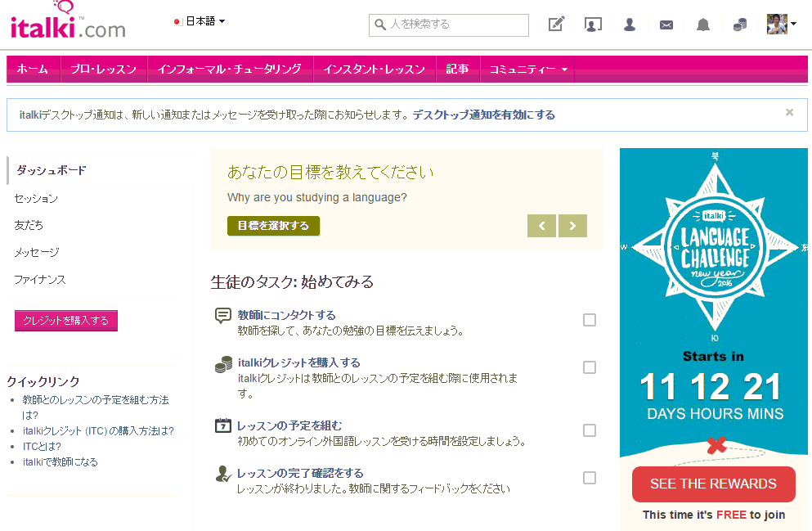Viewport: 812px width, 531px height.
Task: Open the profile person icon in header
Action: [630, 25]
